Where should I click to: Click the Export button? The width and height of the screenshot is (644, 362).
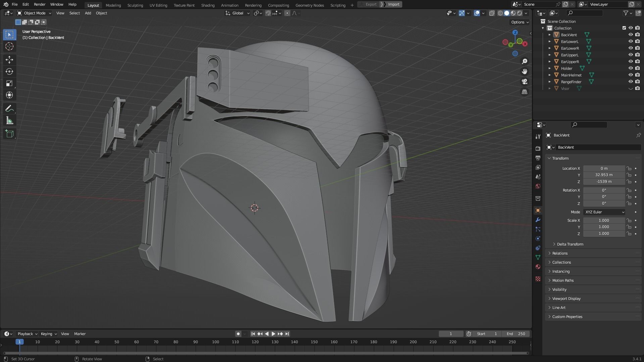(368, 4)
